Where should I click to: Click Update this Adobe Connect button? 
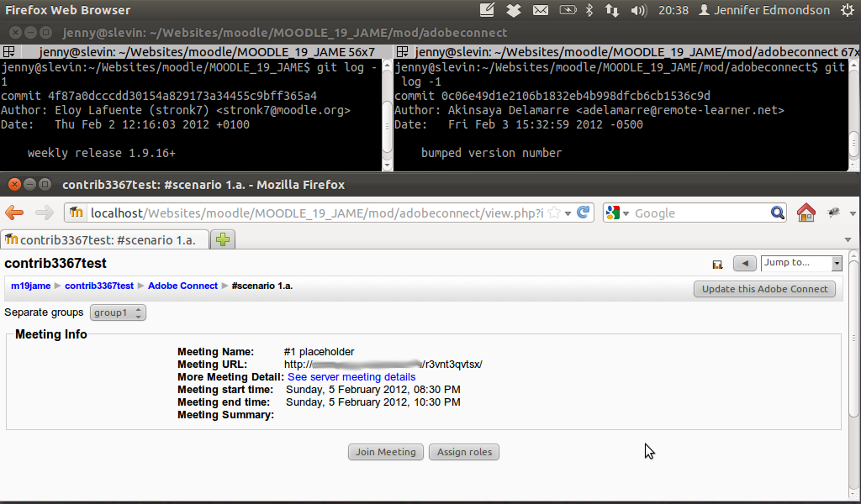(x=764, y=289)
